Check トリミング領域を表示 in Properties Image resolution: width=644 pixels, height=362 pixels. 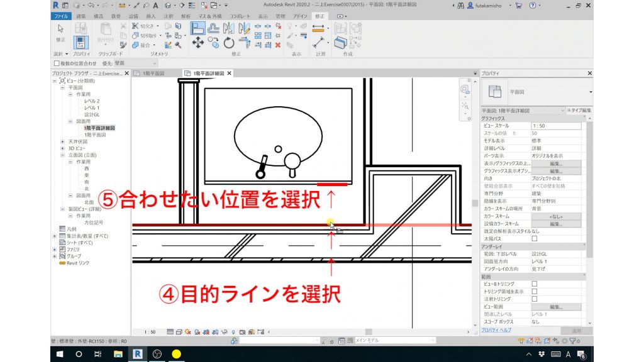[x=535, y=291]
